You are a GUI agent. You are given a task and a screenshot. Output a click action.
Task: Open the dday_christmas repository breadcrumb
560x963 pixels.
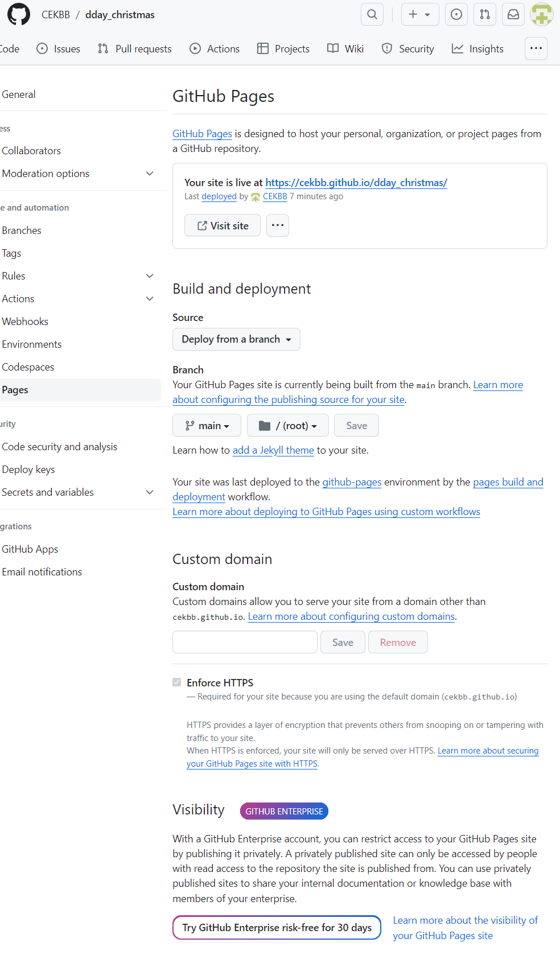click(120, 15)
